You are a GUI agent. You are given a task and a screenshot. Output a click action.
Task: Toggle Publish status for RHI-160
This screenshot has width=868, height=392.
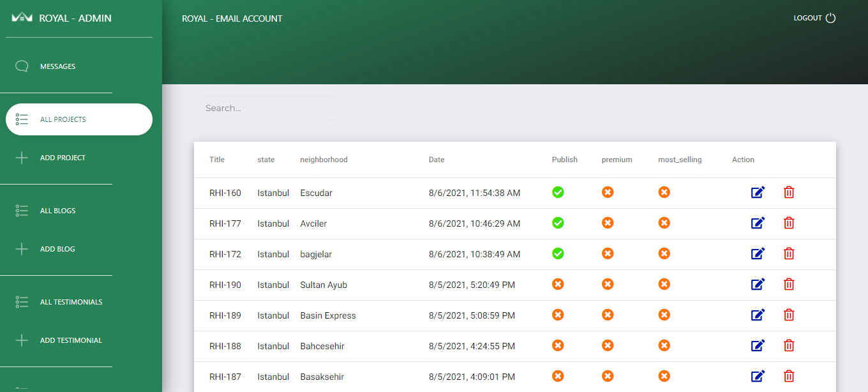(x=558, y=192)
